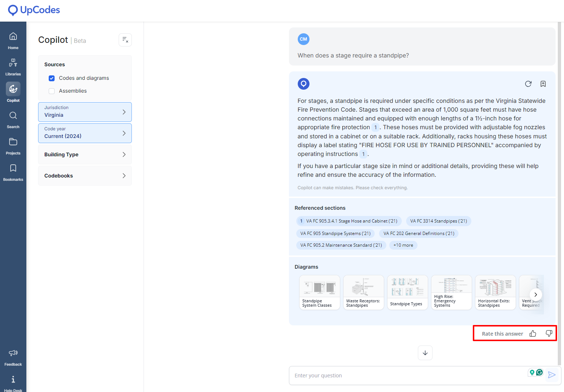Uncheck Codes and diagrams checkbox

click(x=52, y=78)
